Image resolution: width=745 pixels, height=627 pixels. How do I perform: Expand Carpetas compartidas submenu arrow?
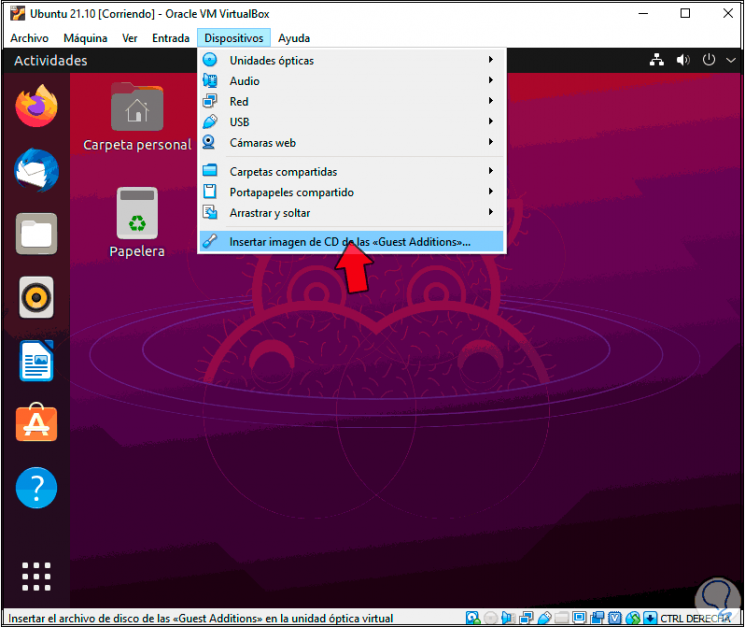click(491, 171)
